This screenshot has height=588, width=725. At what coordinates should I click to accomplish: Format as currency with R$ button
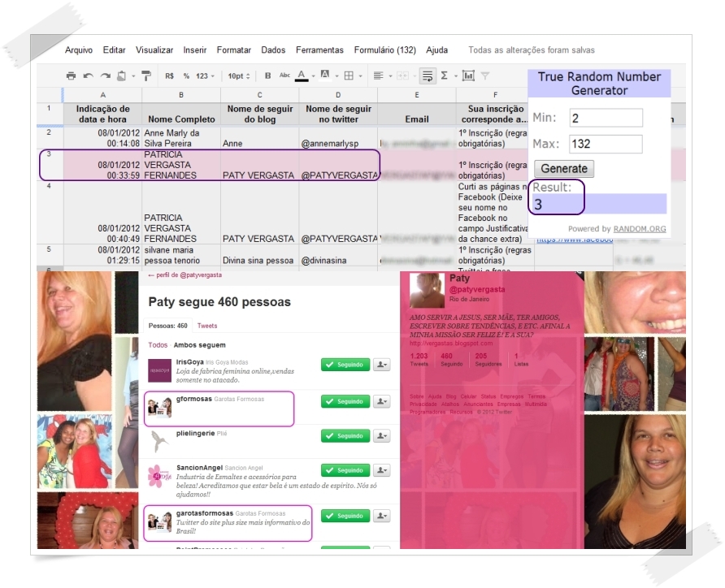tap(169, 76)
